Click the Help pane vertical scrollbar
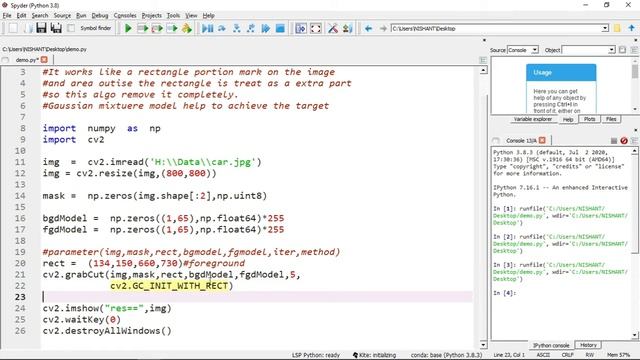The width and height of the screenshot is (640, 360). coord(635,84)
